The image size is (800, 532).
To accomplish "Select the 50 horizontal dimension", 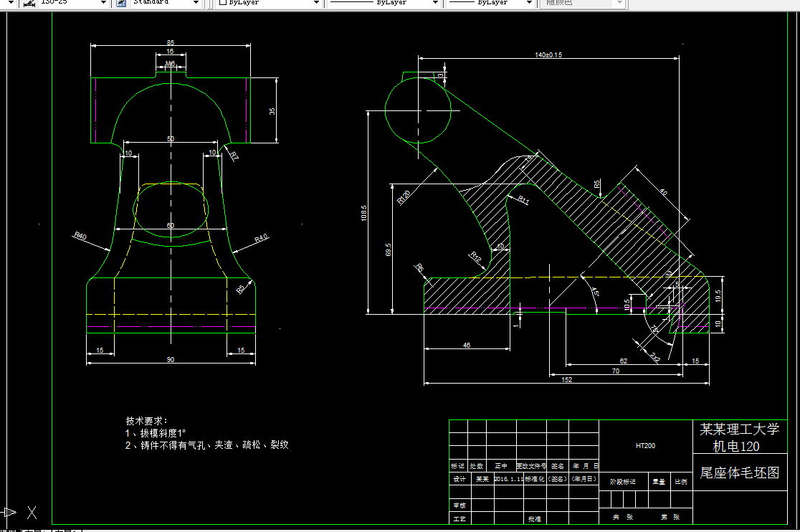I will [171, 139].
